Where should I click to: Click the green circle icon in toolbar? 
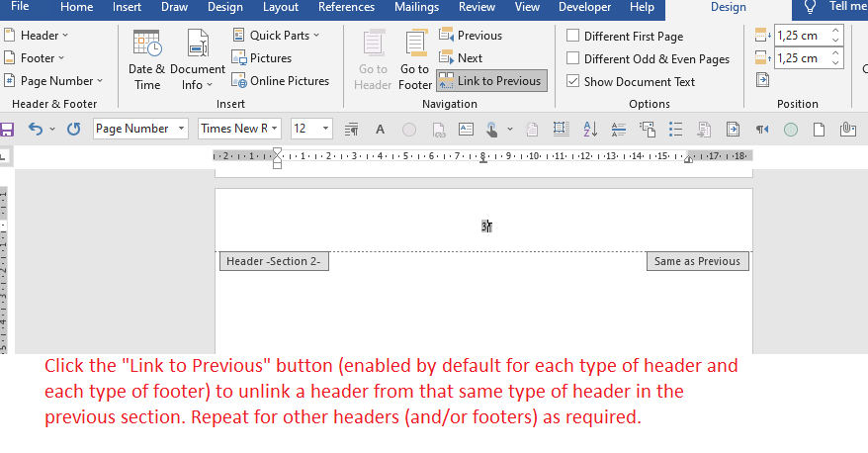(791, 130)
